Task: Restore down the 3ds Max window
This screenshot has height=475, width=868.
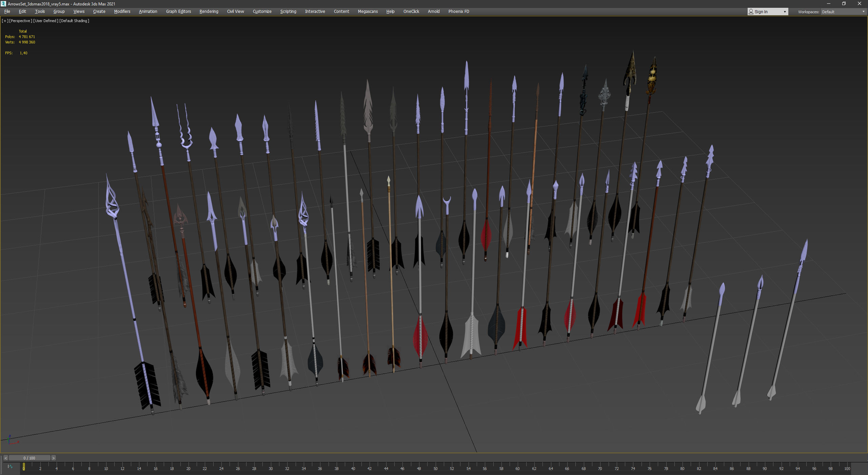Action: pos(844,4)
